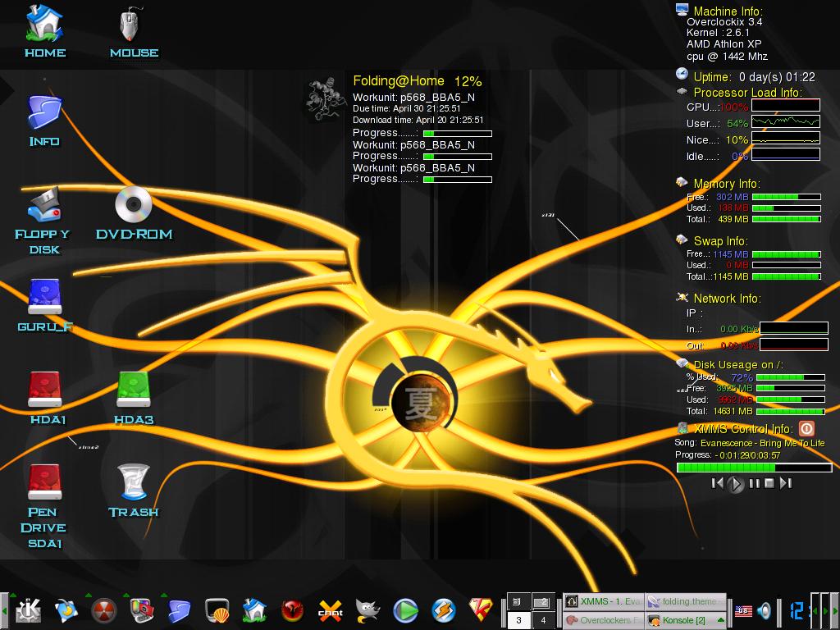Viewport: 840px width, 630px height.
Task: Open the Home icon at the top left
Action: (x=44, y=25)
